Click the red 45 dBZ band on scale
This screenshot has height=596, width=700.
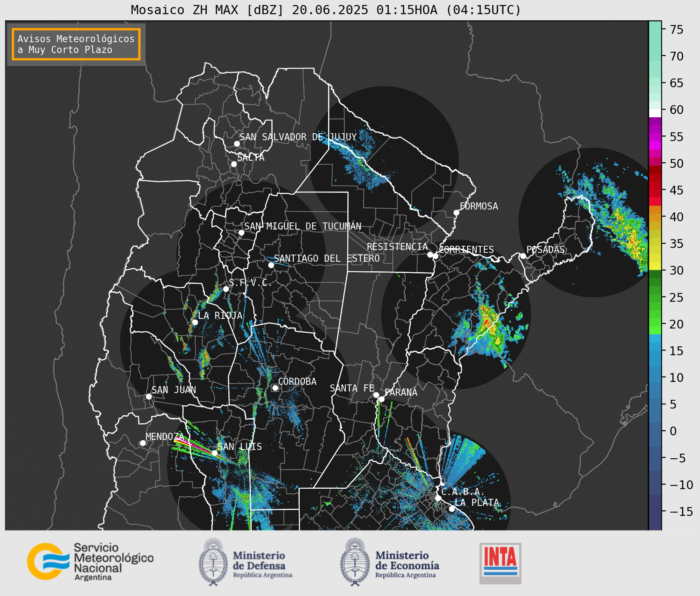click(655, 190)
